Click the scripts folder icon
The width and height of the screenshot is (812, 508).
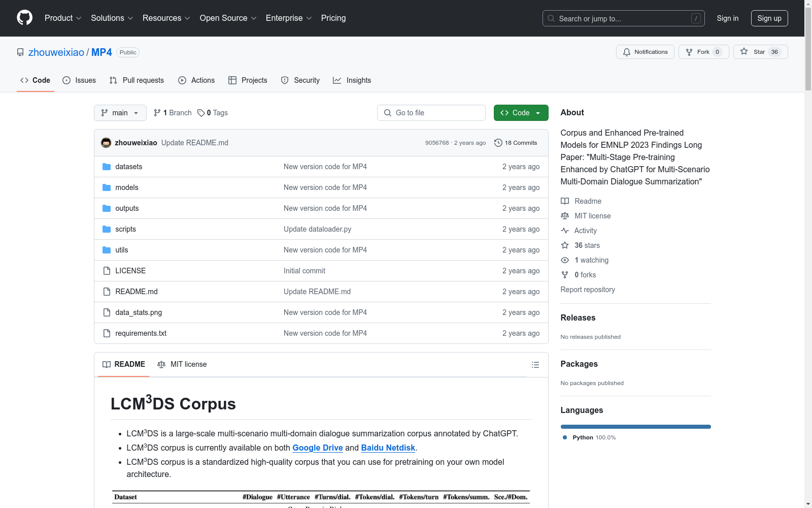[107, 229]
